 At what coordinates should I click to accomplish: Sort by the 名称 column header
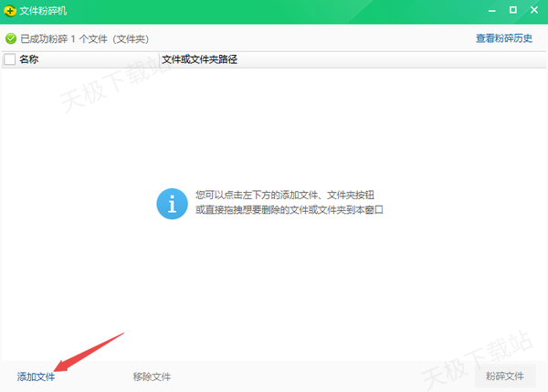point(29,59)
